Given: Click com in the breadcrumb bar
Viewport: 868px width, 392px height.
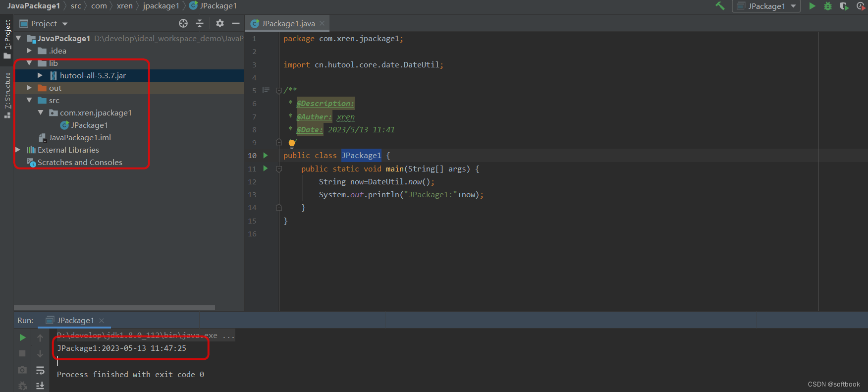Looking at the screenshot, I should pos(99,6).
